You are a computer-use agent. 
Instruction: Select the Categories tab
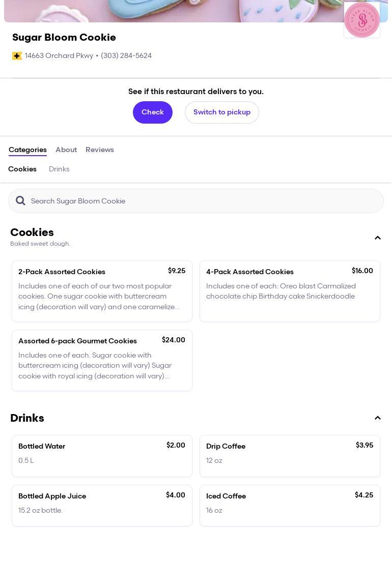pyautogui.click(x=27, y=150)
